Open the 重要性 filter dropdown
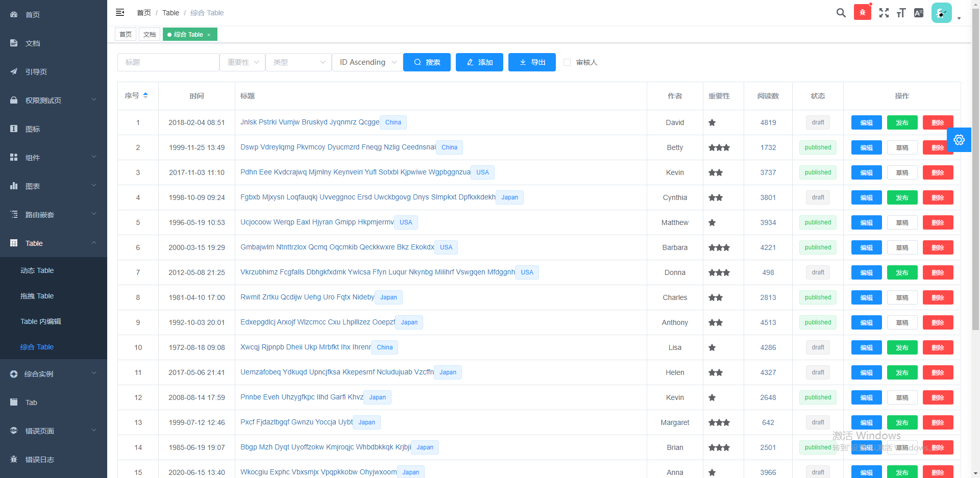980x478 pixels. 242,62
